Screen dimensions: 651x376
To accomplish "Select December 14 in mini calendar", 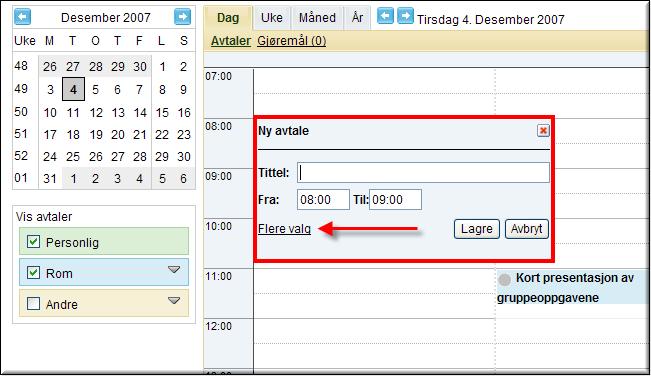I will (140, 112).
